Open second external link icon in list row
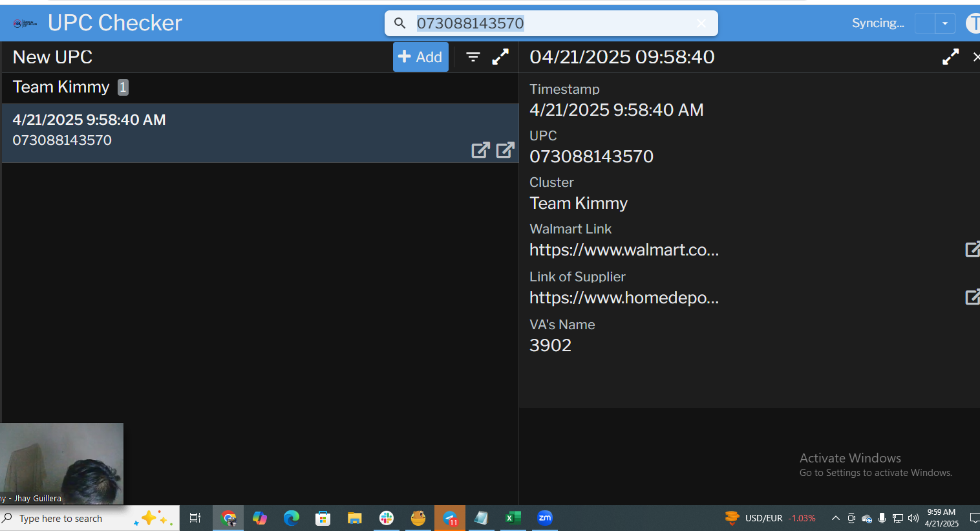 505,150
